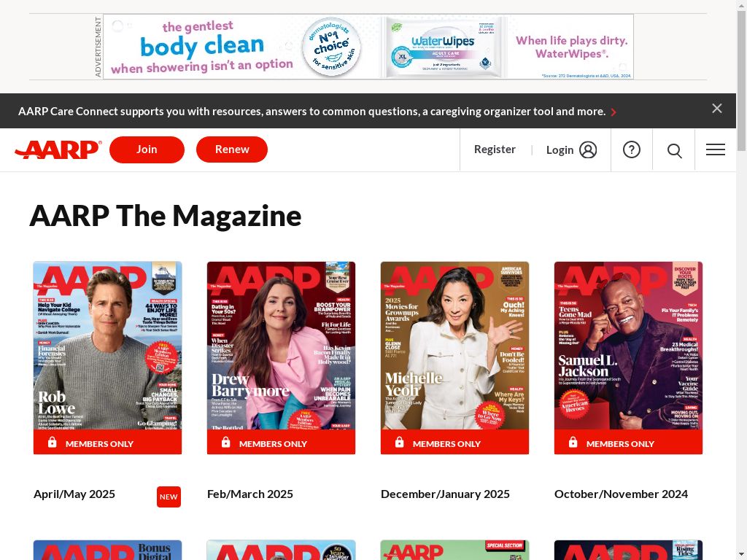747x560 pixels.
Task: Click lock icon on Samuel L. Jackson issue
Action: pos(573,443)
